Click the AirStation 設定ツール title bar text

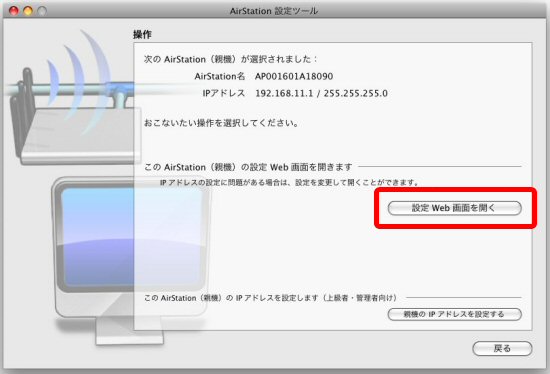pyautogui.click(x=274, y=11)
